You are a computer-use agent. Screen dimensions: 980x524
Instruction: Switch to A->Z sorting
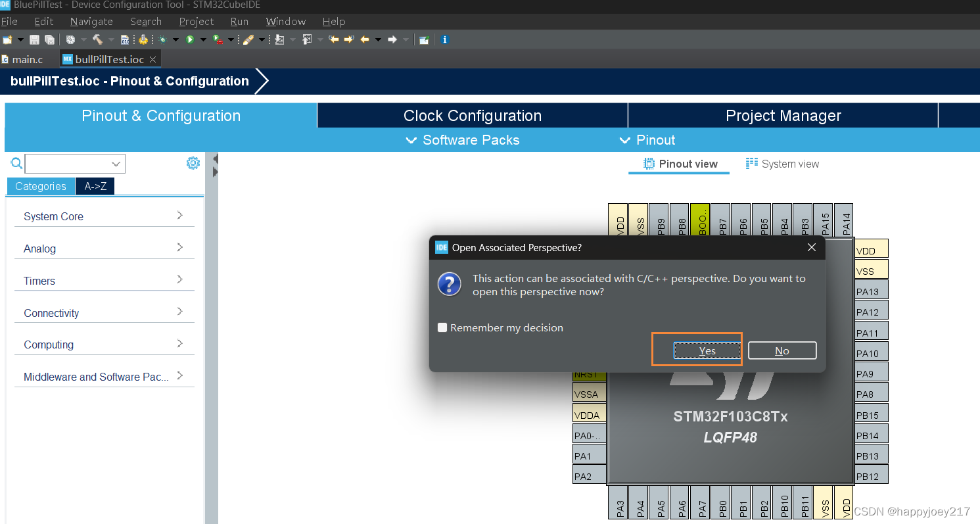[x=95, y=186]
